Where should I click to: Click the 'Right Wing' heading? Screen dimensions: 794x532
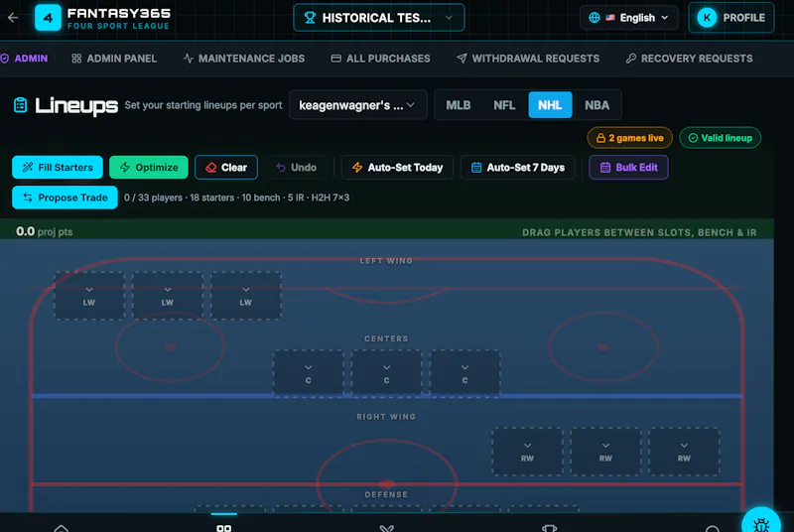click(386, 417)
